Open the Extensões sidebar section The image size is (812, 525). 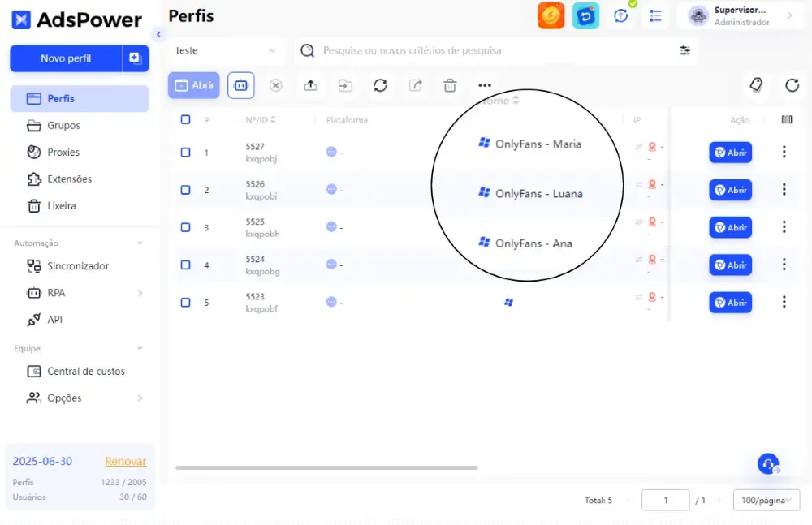tap(69, 179)
